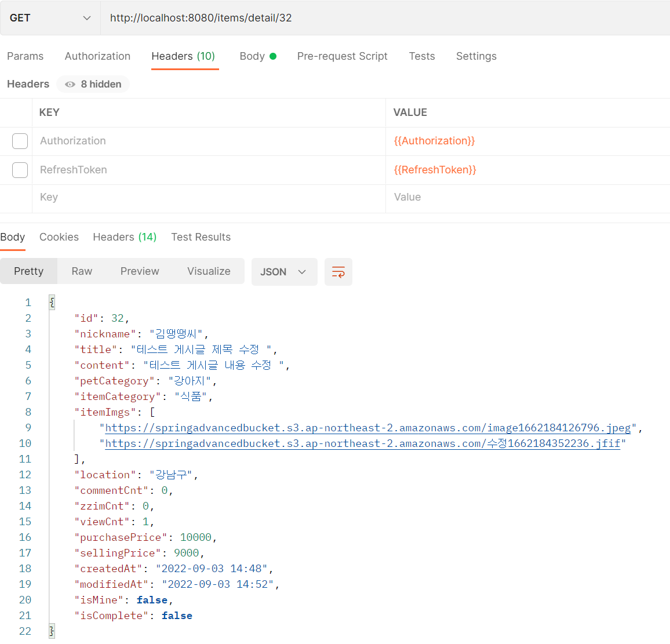Image resolution: width=670 pixels, height=644 pixels.
Task: Open the response Headers (14) tab
Action: [x=125, y=237]
